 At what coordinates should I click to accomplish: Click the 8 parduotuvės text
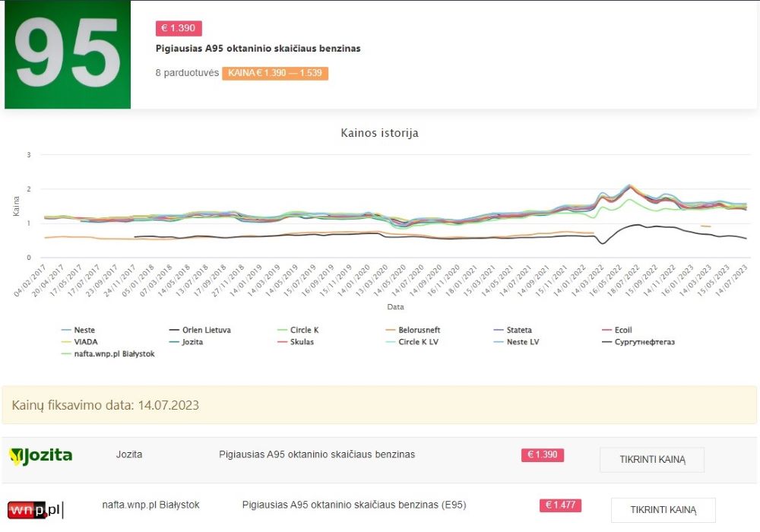(x=187, y=73)
